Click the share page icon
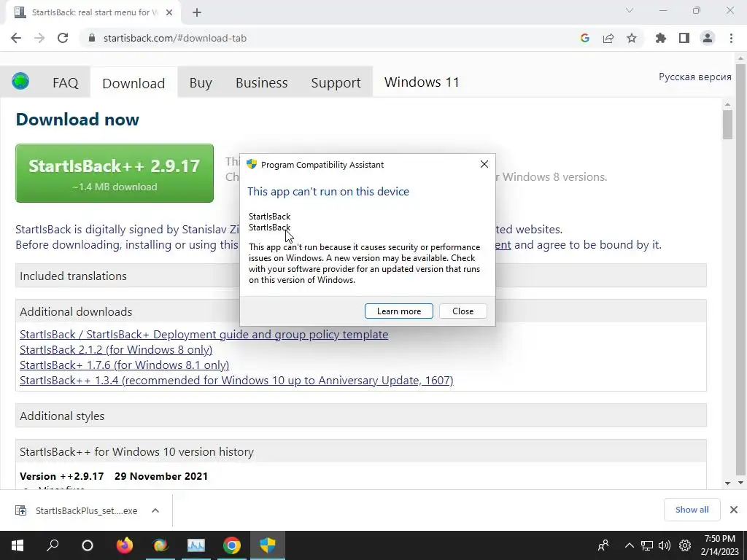Screen dimensions: 747x560 [608, 38]
